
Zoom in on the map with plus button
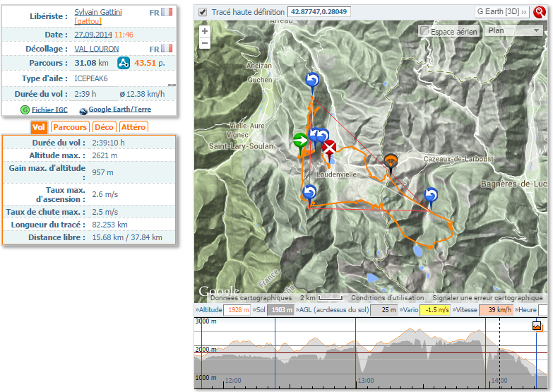[x=205, y=31]
